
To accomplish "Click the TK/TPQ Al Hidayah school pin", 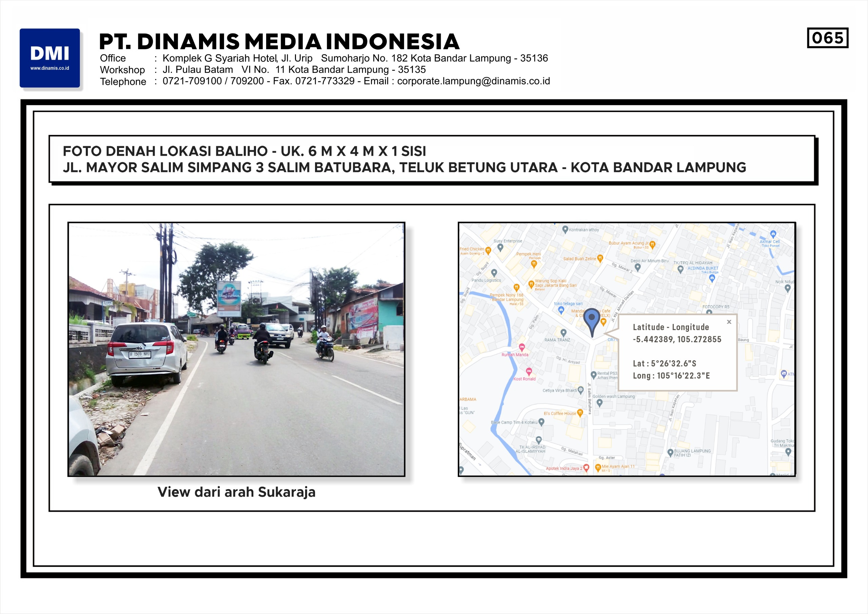I will click(x=680, y=269).
